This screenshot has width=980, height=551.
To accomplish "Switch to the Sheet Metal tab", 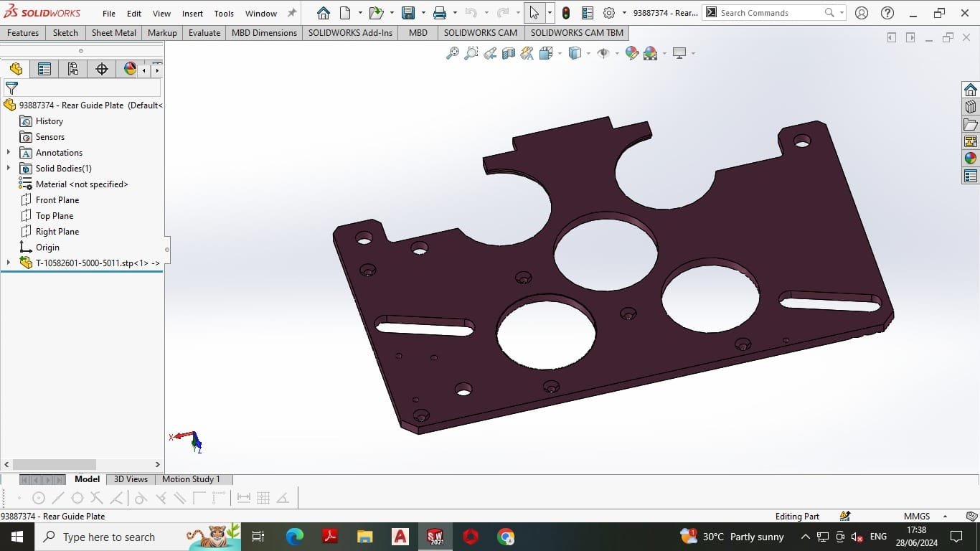I will 113,33.
